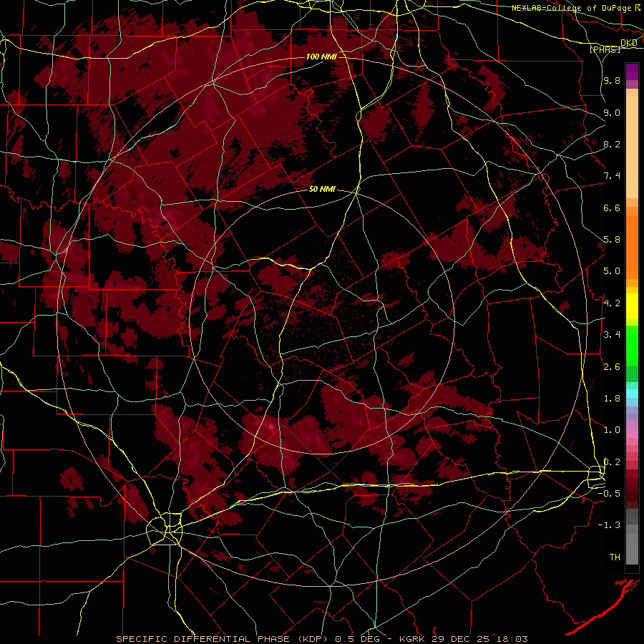Click the "SPECIFIC DIFFERENTIAL PHASE (KDP)" caption
Image resolution: width=644 pixels, height=644 pixels.
[x=224, y=639]
